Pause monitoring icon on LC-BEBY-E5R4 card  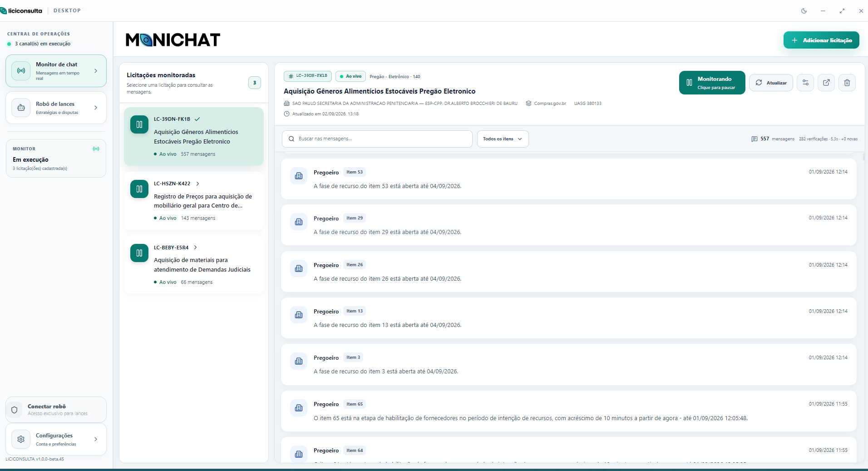(139, 253)
